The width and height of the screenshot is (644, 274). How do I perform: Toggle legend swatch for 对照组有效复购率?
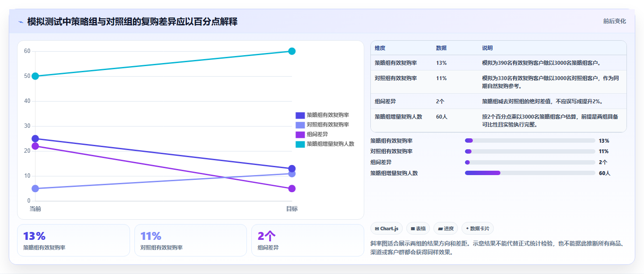click(300, 125)
